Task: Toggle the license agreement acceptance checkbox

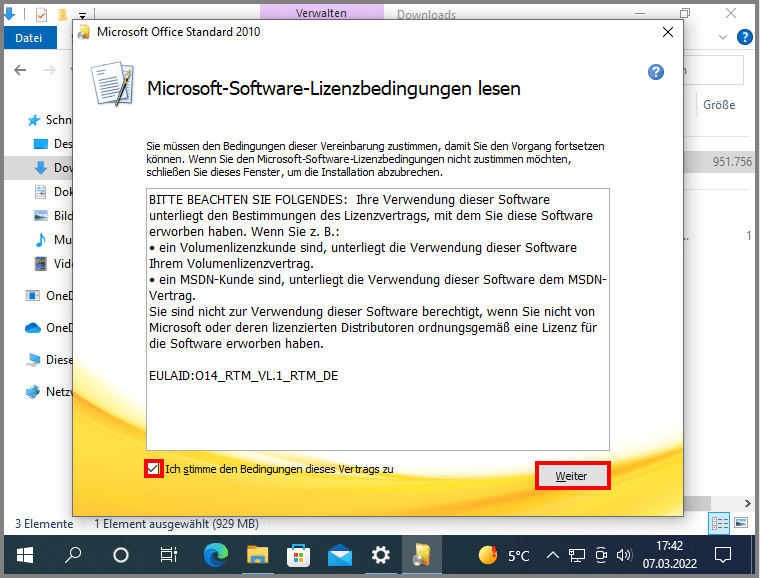Action: pos(153,468)
